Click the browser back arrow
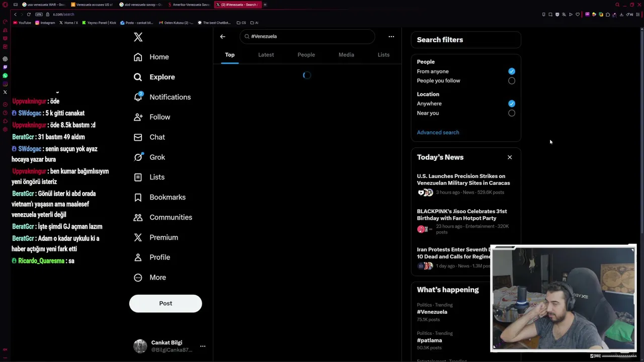 (x=15, y=14)
